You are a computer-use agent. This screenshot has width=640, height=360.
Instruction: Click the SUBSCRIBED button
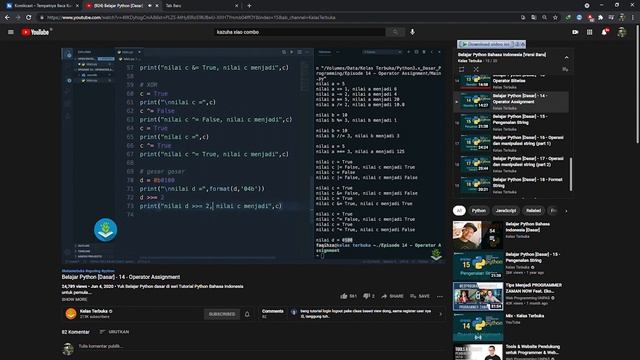(x=222, y=314)
